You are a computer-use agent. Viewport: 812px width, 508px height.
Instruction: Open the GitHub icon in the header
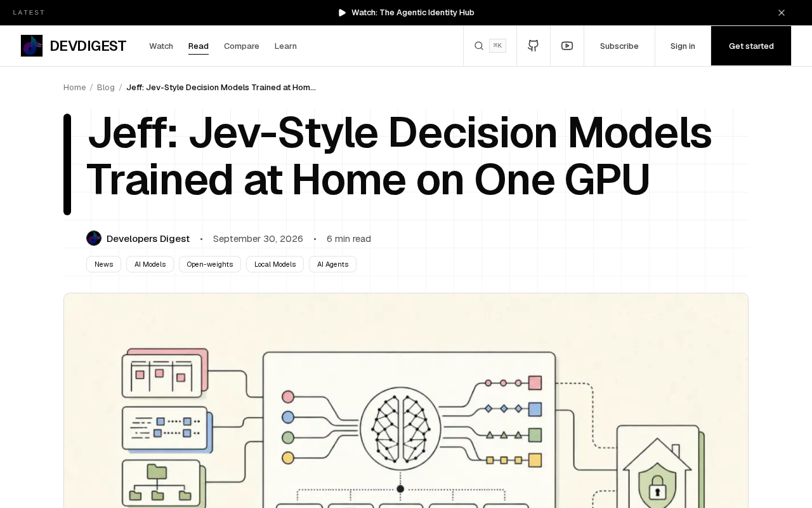coord(534,46)
